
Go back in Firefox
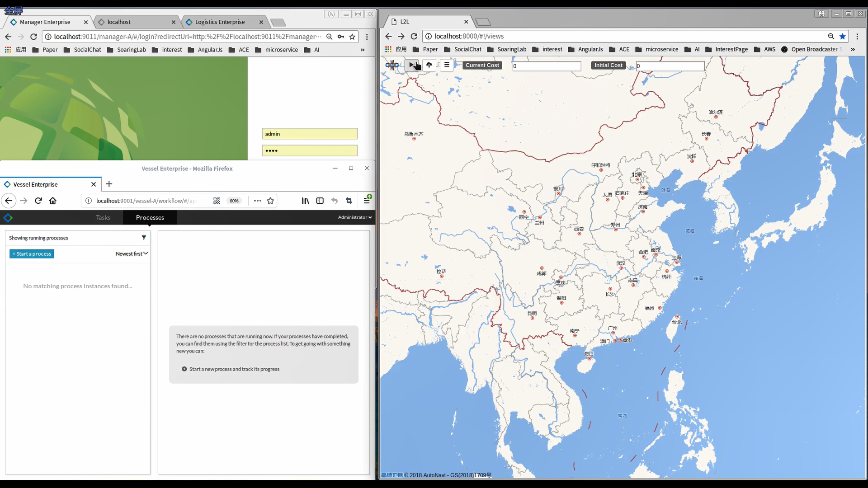pos(9,201)
